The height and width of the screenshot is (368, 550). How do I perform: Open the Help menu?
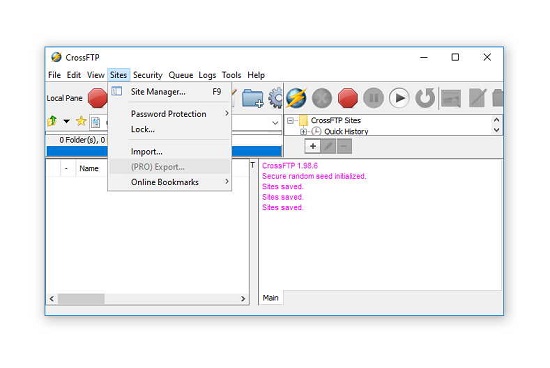[x=256, y=75]
